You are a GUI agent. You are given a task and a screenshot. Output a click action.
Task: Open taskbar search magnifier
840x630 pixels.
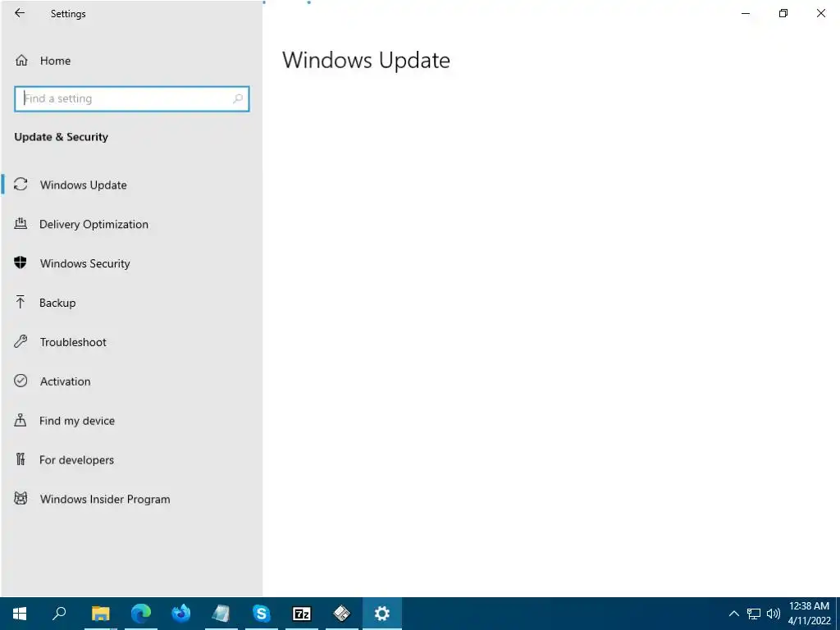[x=59, y=614]
